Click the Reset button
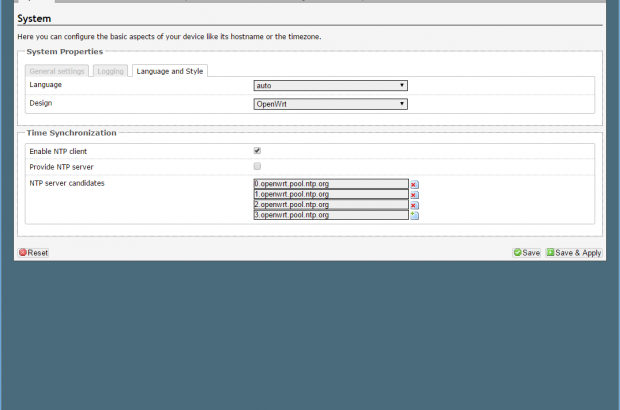The image size is (620, 410). [x=33, y=253]
